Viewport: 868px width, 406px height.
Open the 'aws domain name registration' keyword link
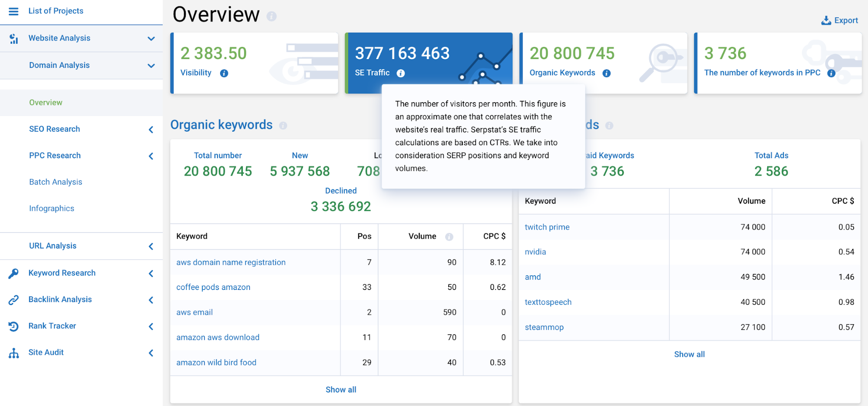click(231, 263)
